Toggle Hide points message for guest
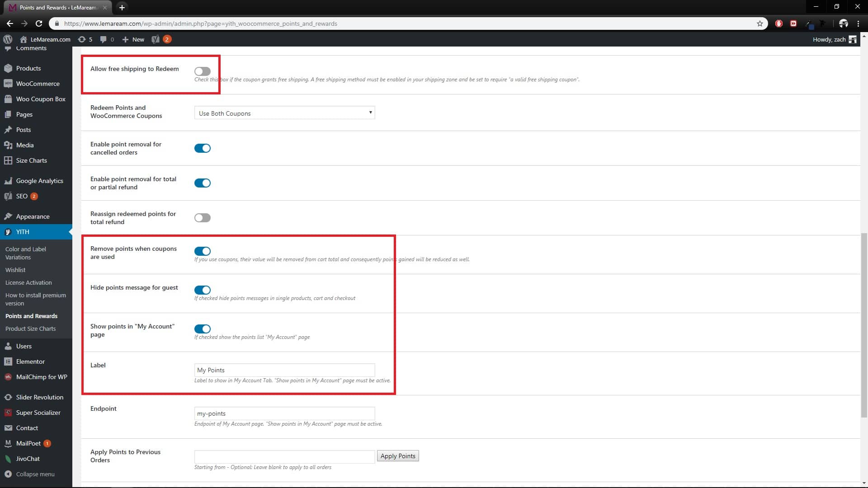 point(203,290)
